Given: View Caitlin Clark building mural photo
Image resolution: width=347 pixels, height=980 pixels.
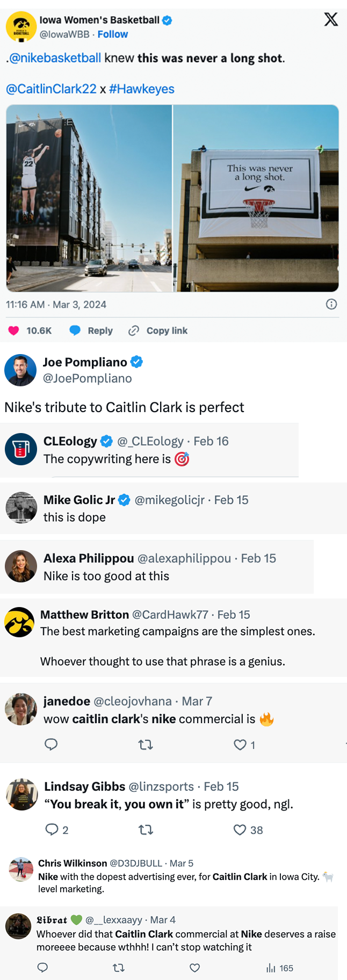Looking at the screenshot, I should coord(89,198).
